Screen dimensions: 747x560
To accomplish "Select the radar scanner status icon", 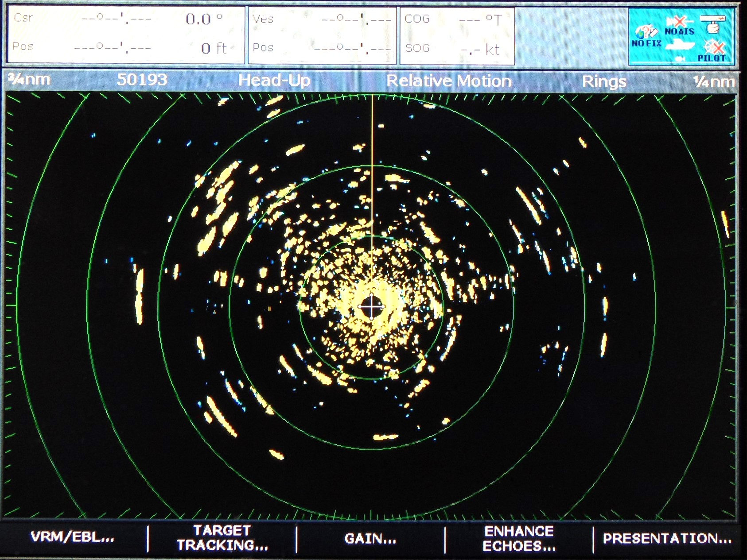I will click(x=712, y=24).
